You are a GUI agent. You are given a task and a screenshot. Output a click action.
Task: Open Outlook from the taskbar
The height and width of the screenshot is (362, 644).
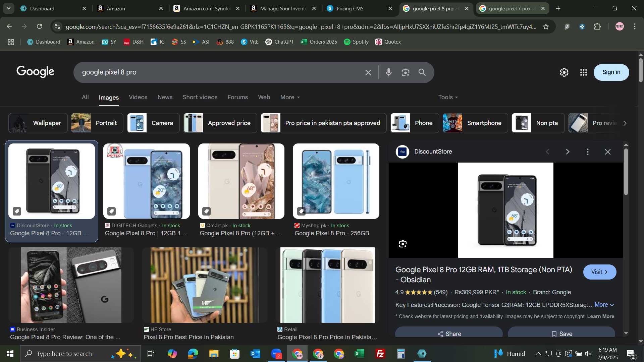(x=255, y=354)
